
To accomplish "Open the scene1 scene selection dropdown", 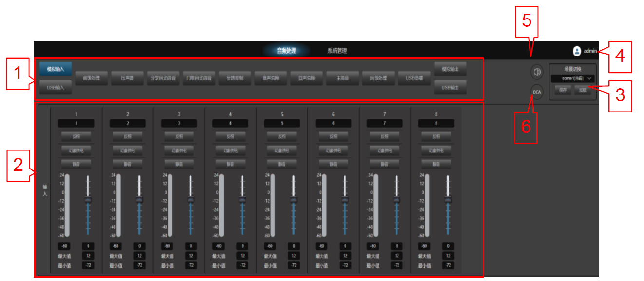I will pyautogui.click(x=572, y=78).
